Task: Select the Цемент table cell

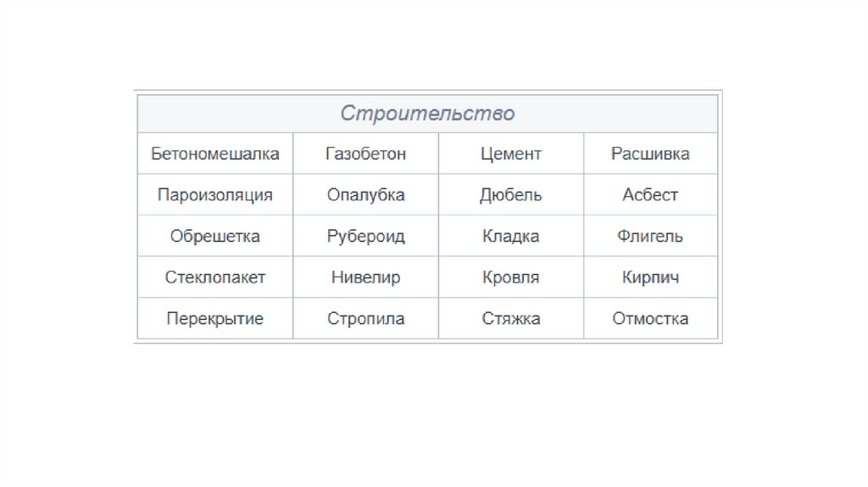Action: (510, 154)
